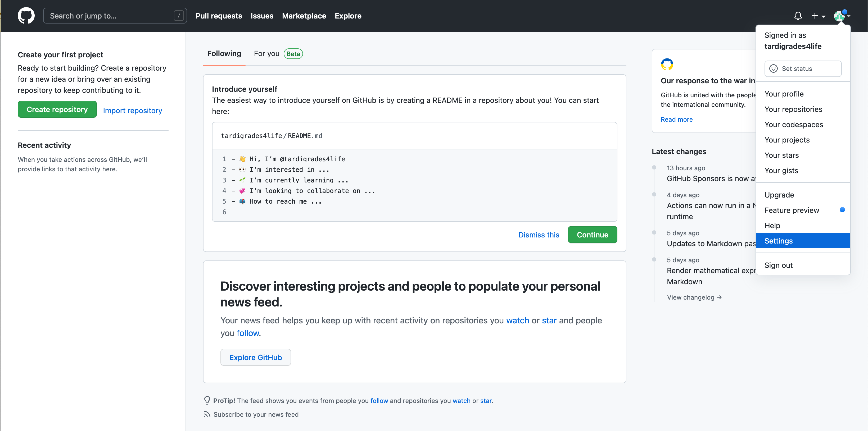Click Sign out option in dropdown
Image resolution: width=868 pixels, height=431 pixels.
click(778, 264)
